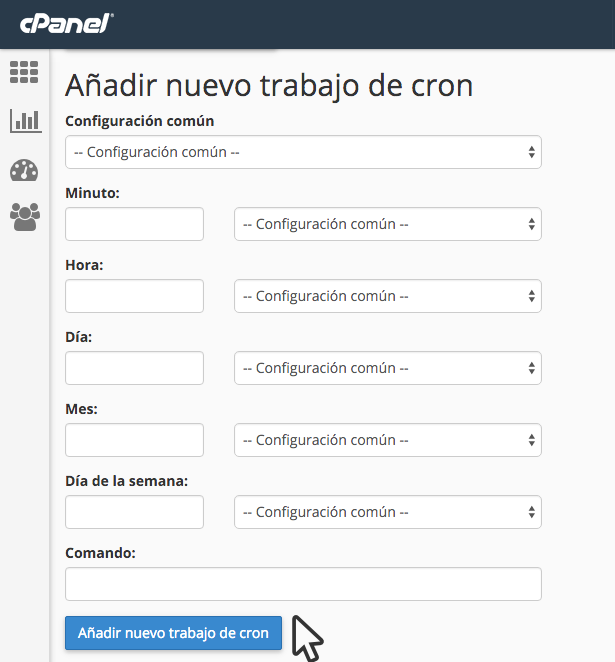The image size is (615, 662).
Task: Click the Minuto: label
Action: 92,193
